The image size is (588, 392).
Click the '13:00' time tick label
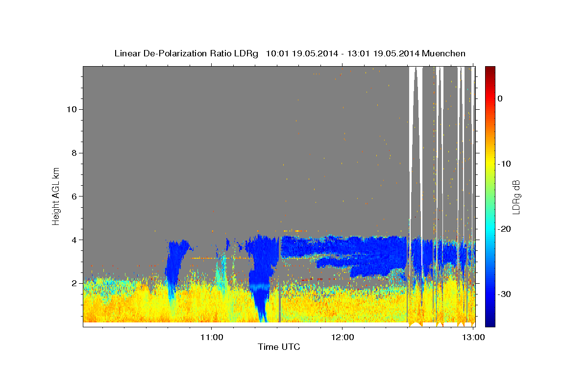tap(473, 338)
